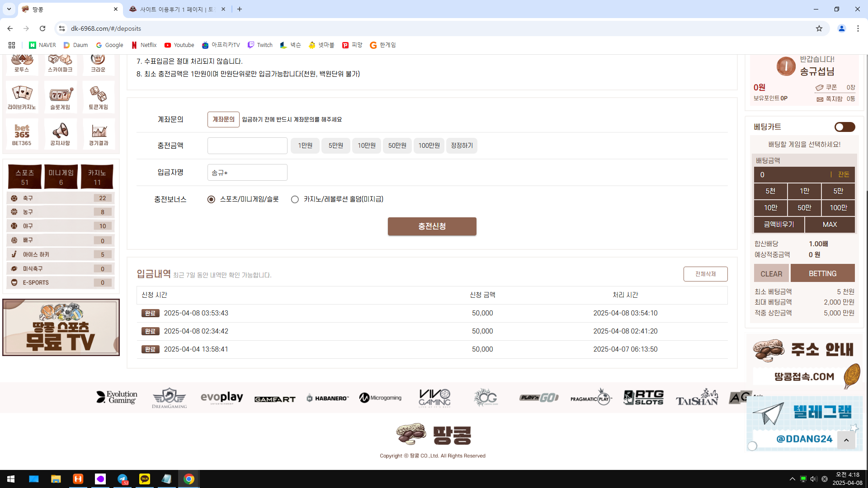Screen dimensions: 868x488
Task: Open Telegram from the taskbar
Action: click(123, 479)
